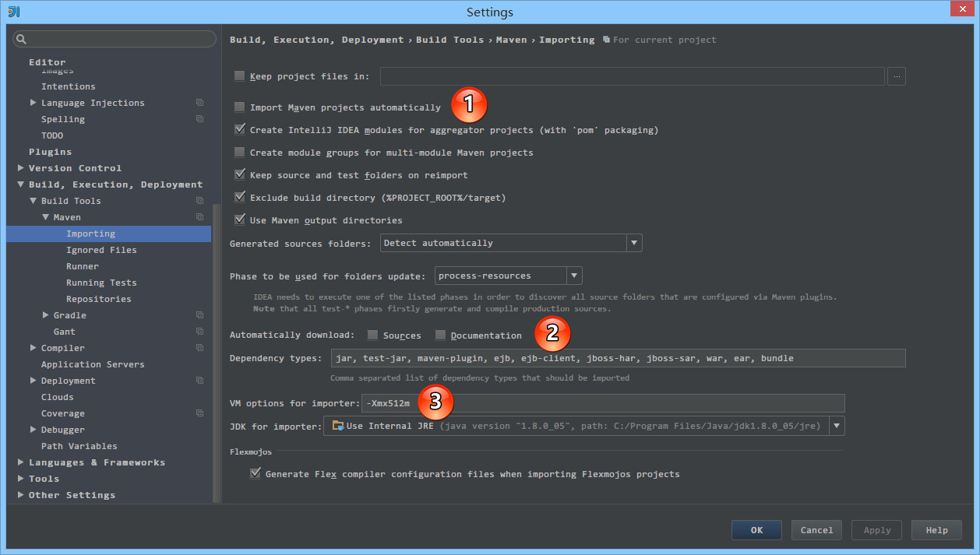Open Generated sources folders dropdown
This screenshot has width=980, height=555.
coord(634,243)
